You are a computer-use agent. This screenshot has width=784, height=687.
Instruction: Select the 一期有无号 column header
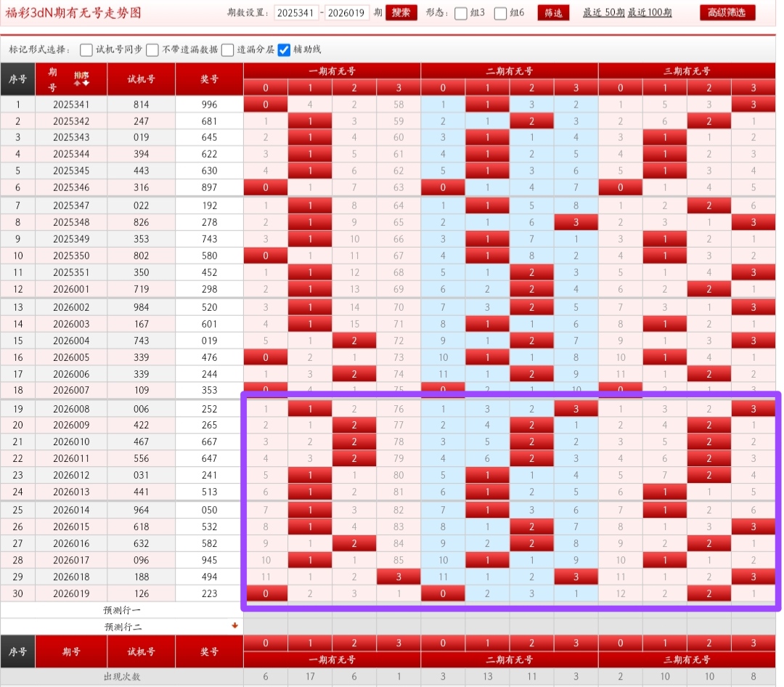pyautogui.click(x=332, y=71)
